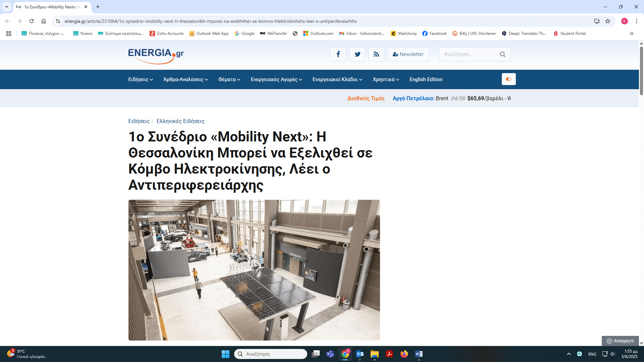
Task: Open the English Edition menu item
Action: tap(426, 79)
